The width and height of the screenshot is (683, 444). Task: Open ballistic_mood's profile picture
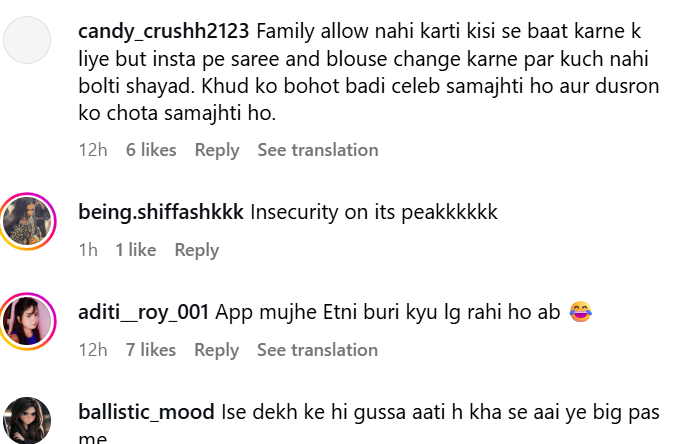tap(28, 420)
